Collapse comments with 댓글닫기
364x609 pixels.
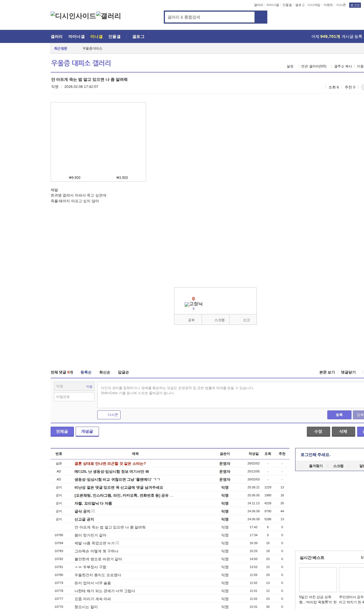click(x=348, y=372)
